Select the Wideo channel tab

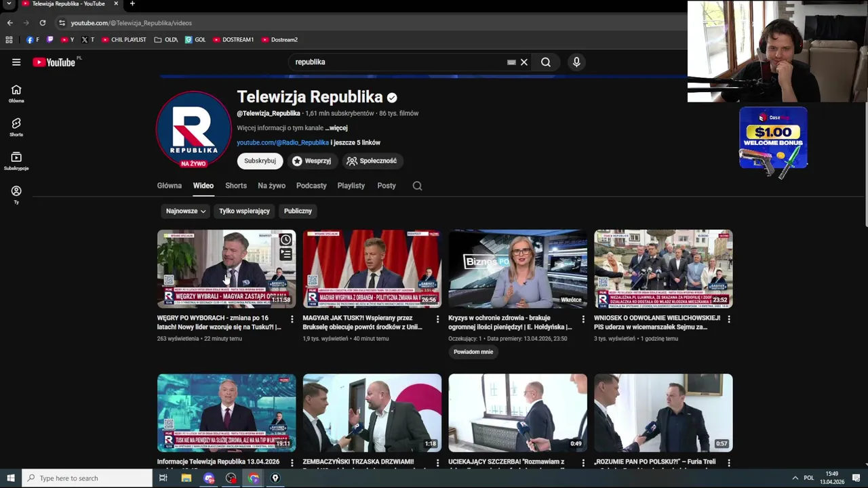click(203, 186)
